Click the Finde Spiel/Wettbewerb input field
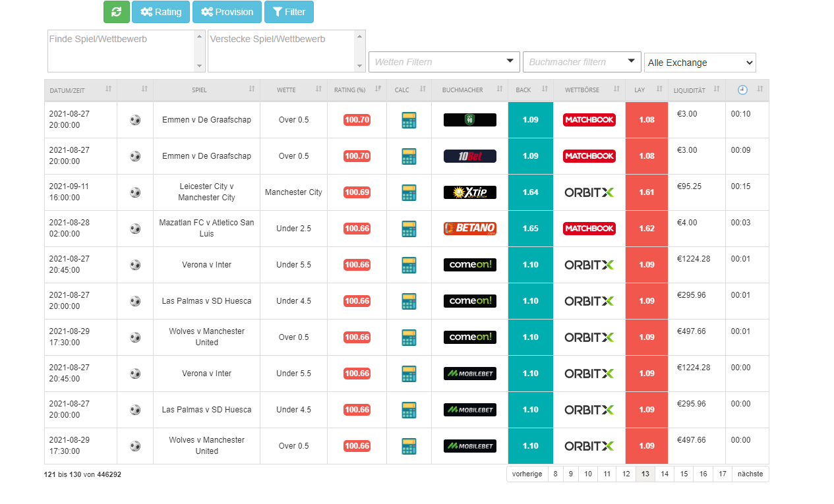The height and width of the screenshot is (504, 834). coord(121,50)
